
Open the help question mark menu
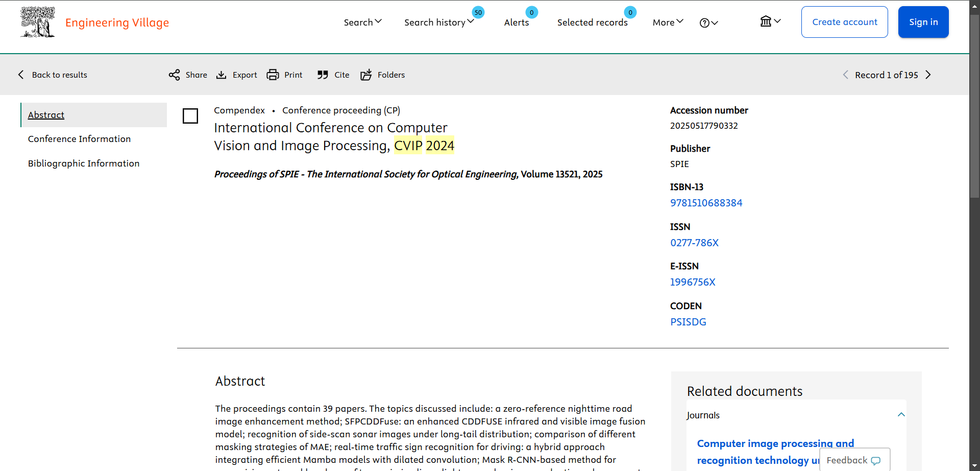[709, 23]
